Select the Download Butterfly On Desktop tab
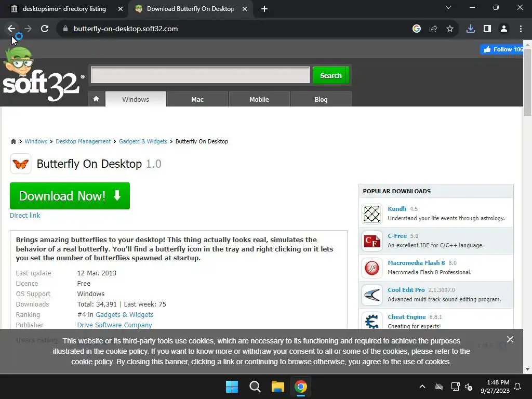Screen dimensions: 532x399 [191, 9]
